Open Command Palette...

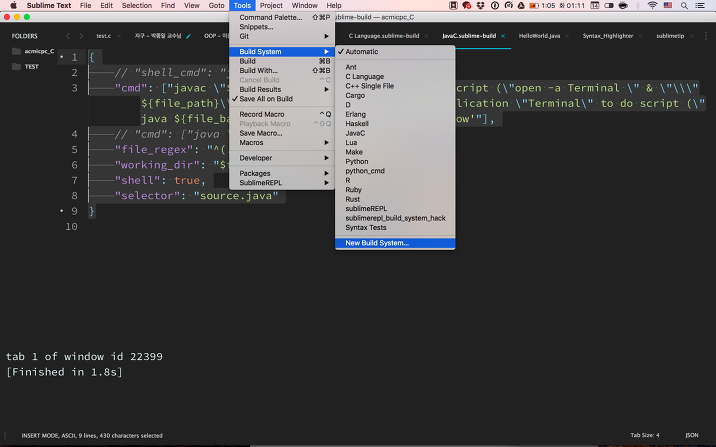click(x=282, y=17)
